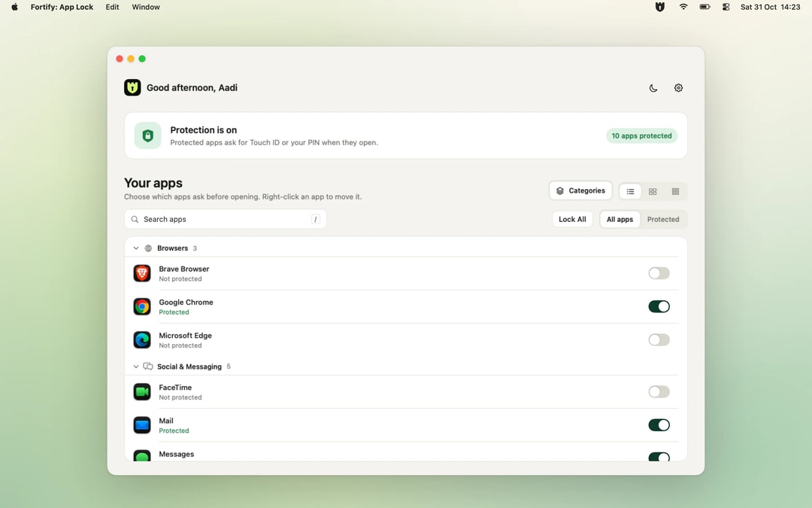Click the Protection is on heading
Image resolution: width=812 pixels, height=508 pixels.
coord(204,130)
